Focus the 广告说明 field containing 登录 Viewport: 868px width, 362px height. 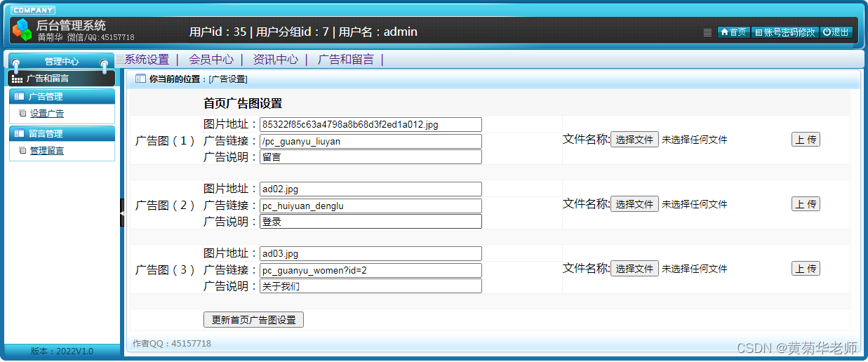pos(370,222)
